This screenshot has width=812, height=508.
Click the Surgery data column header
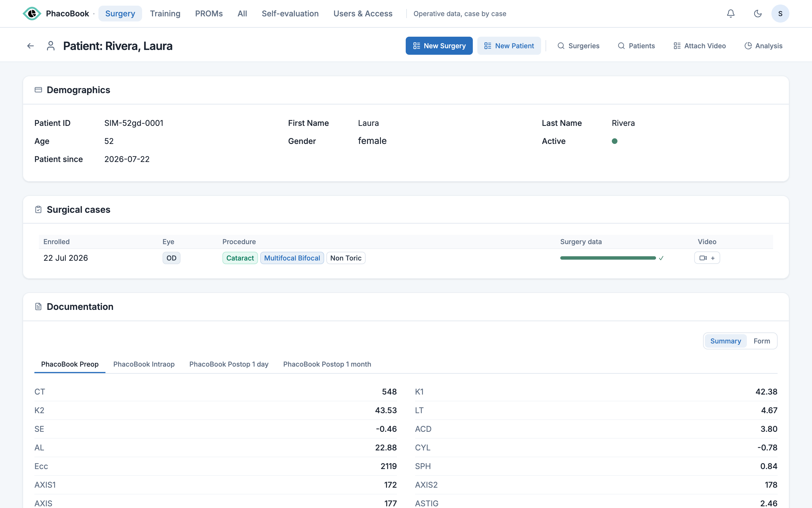(x=581, y=242)
